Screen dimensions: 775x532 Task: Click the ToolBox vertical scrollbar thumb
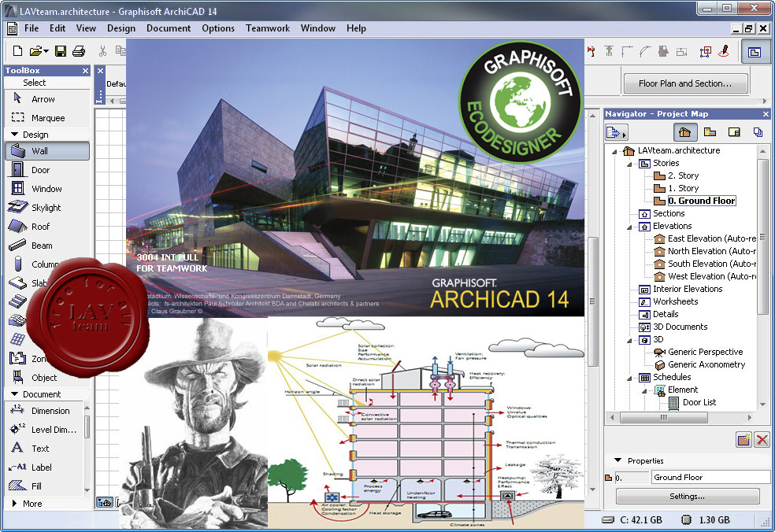(87, 427)
